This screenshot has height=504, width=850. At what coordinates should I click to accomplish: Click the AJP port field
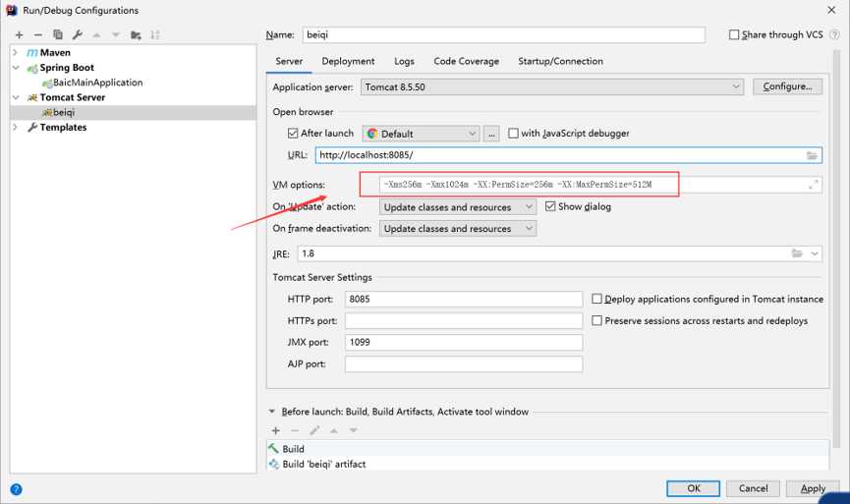click(x=464, y=364)
